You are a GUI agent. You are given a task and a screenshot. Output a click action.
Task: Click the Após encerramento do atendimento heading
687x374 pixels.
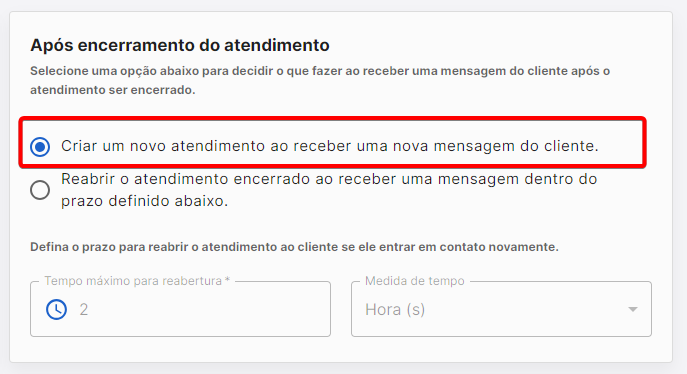click(x=180, y=45)
